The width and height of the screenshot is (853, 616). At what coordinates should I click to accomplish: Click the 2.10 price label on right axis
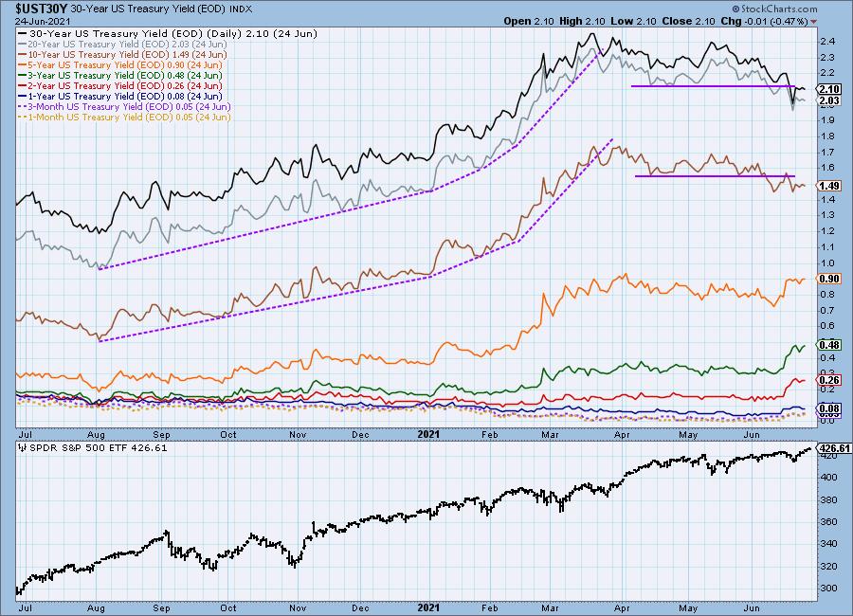(829, 89)
